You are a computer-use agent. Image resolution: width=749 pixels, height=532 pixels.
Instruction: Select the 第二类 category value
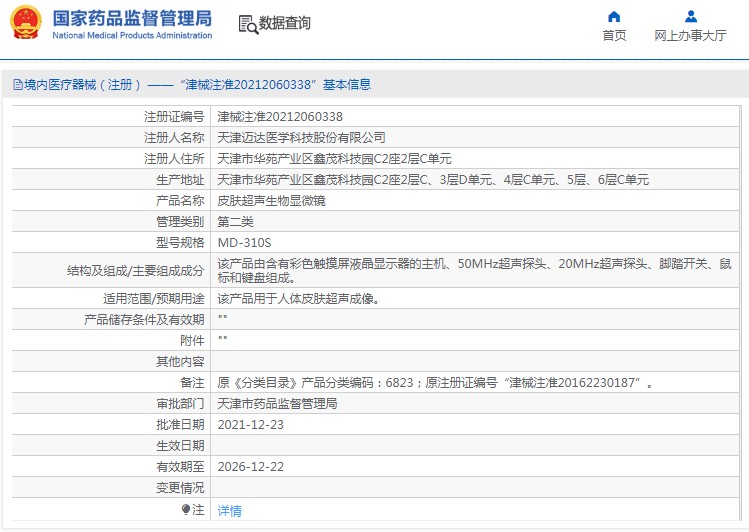pyautogui.click(x=235, y=222)
